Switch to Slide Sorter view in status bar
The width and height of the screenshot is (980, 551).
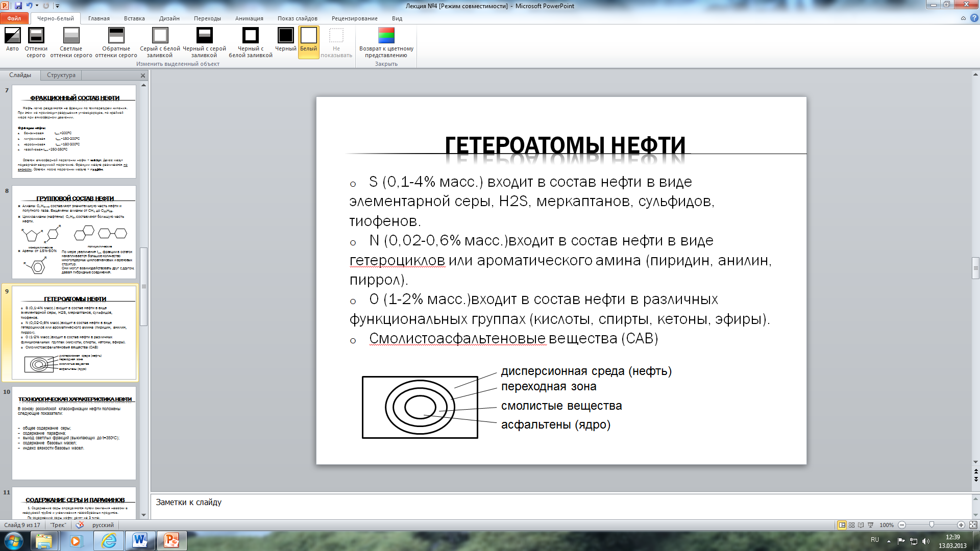click(851, 525)
